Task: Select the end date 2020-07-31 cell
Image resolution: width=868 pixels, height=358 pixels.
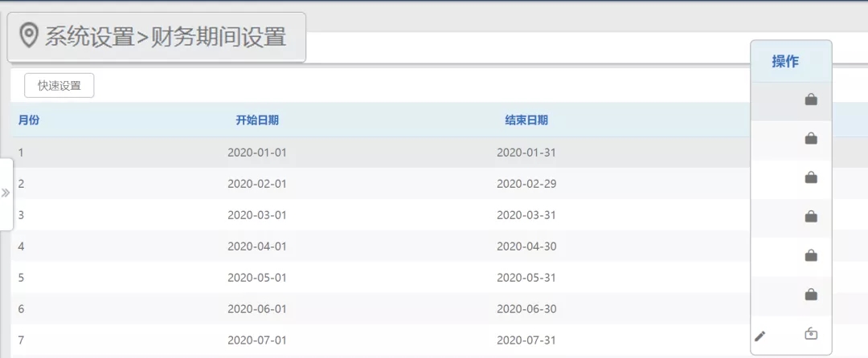Action: (x=526, y=340)
